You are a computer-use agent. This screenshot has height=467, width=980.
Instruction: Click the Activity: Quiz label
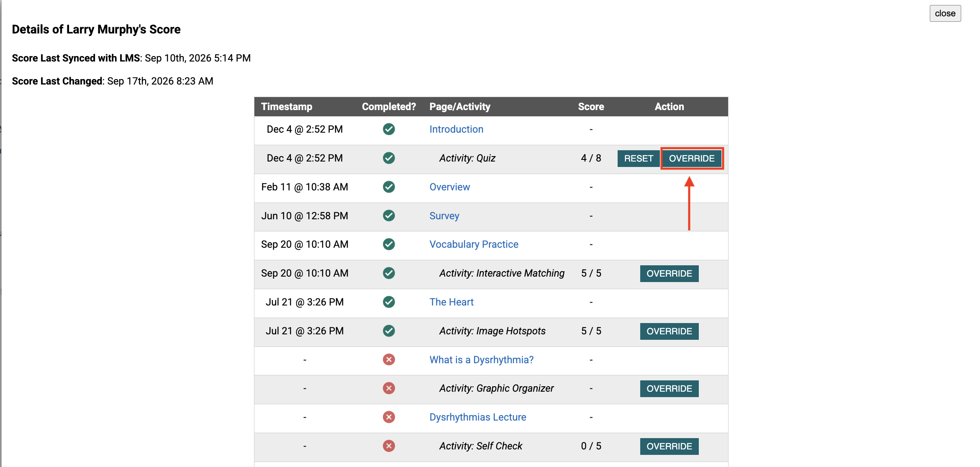467,158
